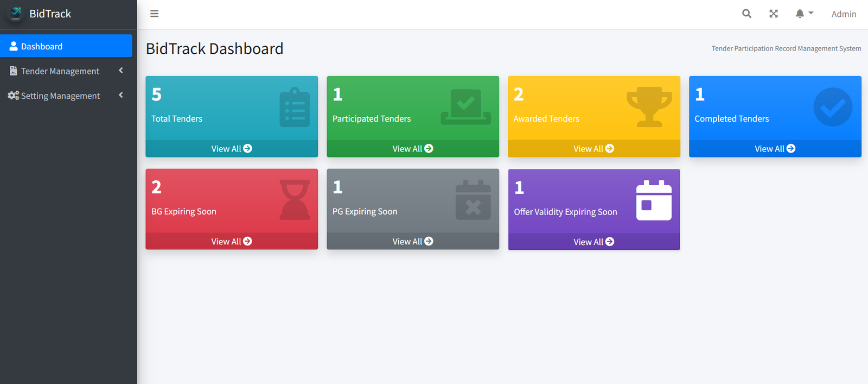The width and height of the screenshot is (868, 384).
Task: Expand the Tender Management menu
Action: coord(60,71)
